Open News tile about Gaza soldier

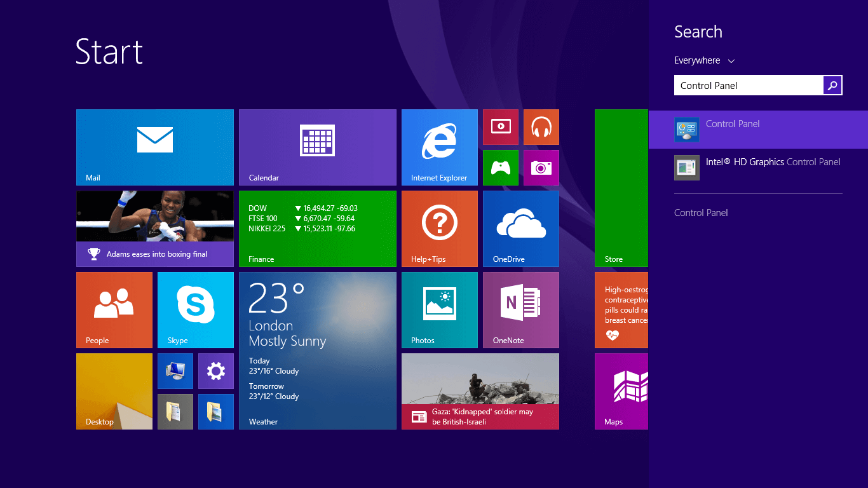[x=480, y=391]
